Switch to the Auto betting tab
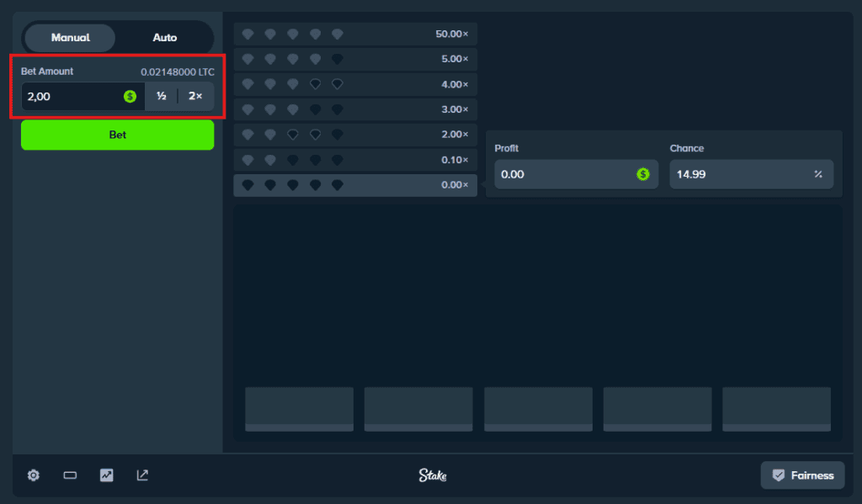 164,37
